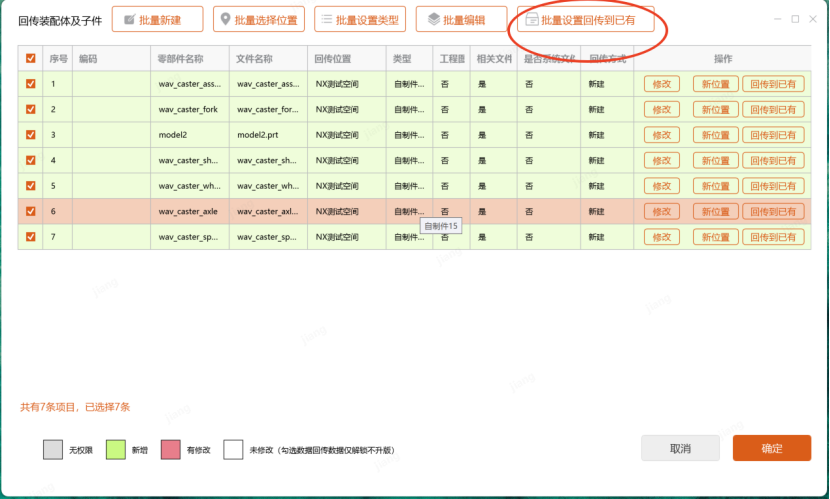This screenshot has height=499, width=830.
Task: Click 新位置 for the model2 row
Action: tap(715, 135)
